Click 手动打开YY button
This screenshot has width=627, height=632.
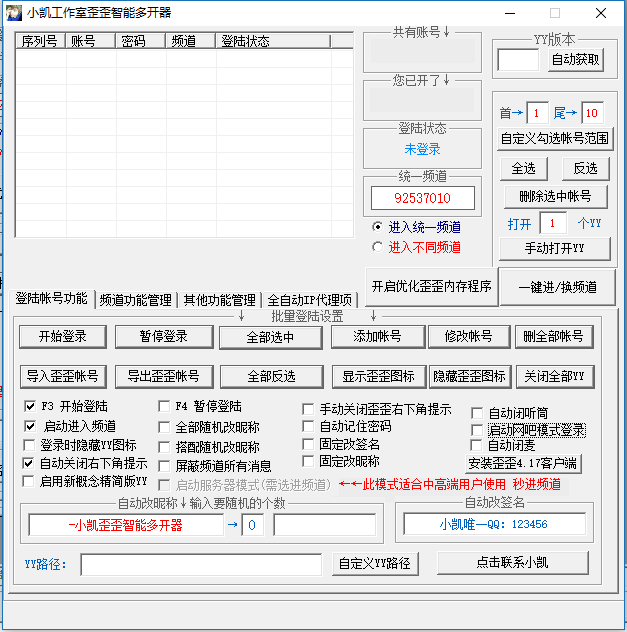click(x=554, y=248)
